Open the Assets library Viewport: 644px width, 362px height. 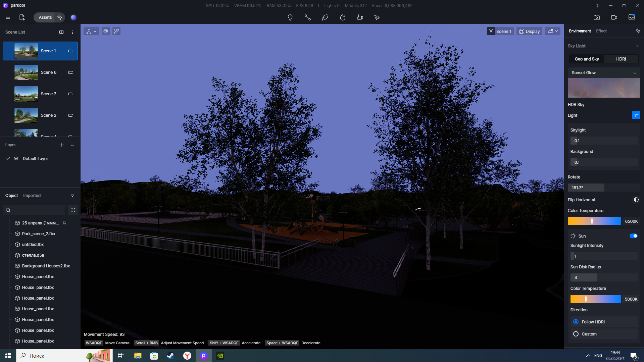(x=45, y=17)
